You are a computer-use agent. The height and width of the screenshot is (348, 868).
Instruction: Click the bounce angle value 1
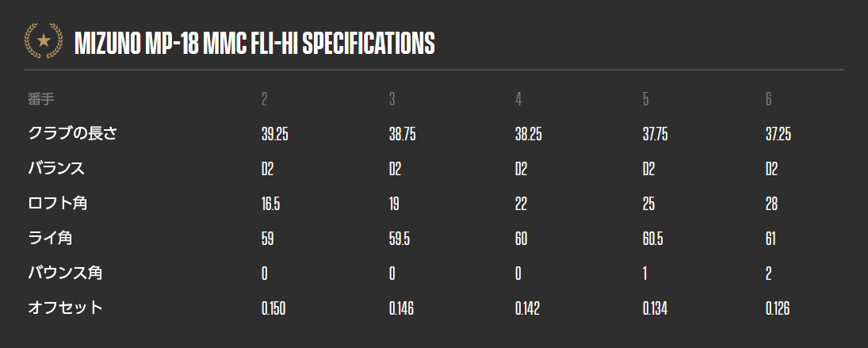click(645, 273)
